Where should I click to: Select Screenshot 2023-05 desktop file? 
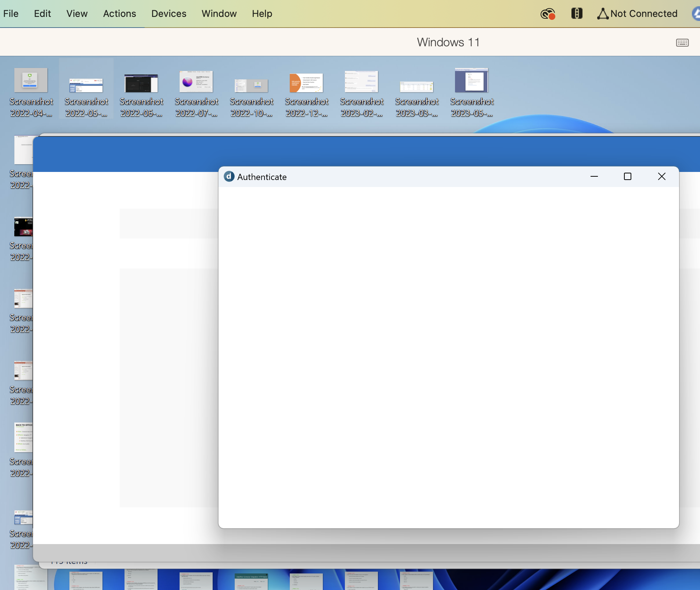pos(472,93)
